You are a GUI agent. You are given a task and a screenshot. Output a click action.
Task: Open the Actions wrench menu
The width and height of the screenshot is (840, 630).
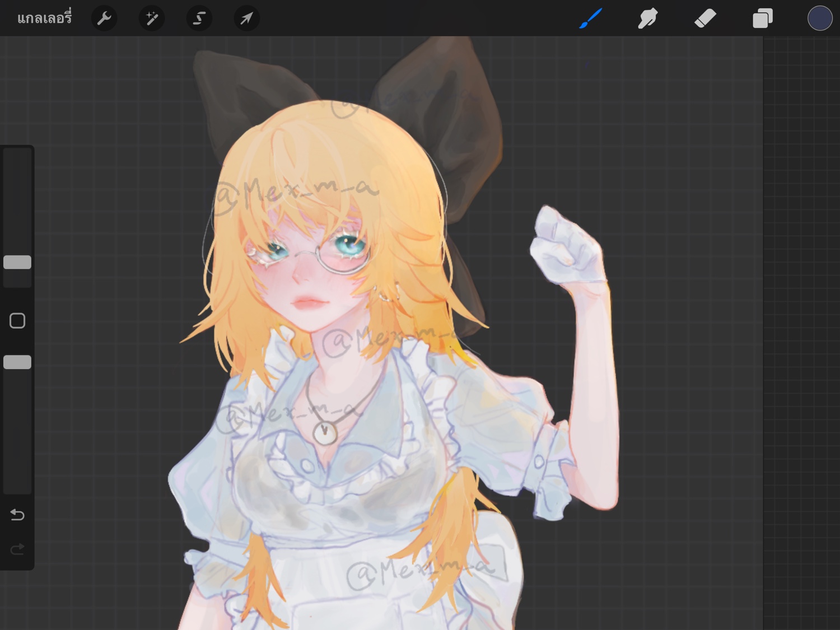coord(104,18)
